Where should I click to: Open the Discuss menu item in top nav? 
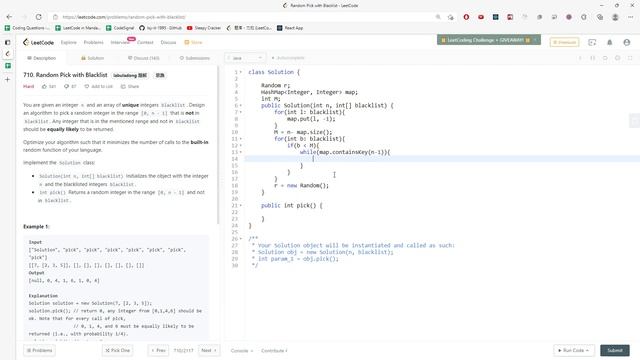(169, 42)
